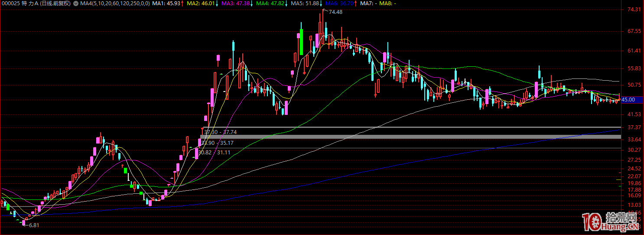
Task: Click the current price tag 45.00
Action: coord(628,100)
